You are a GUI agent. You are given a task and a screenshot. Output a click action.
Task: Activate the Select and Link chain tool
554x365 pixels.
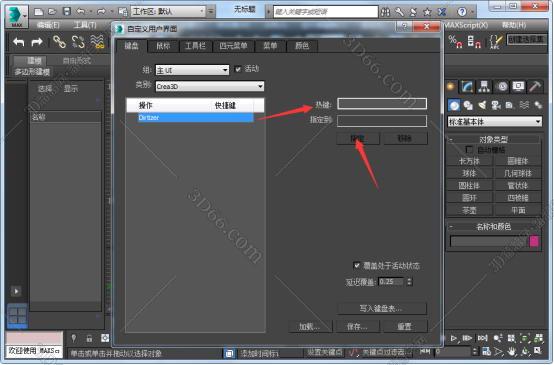(x=59, y=42)
